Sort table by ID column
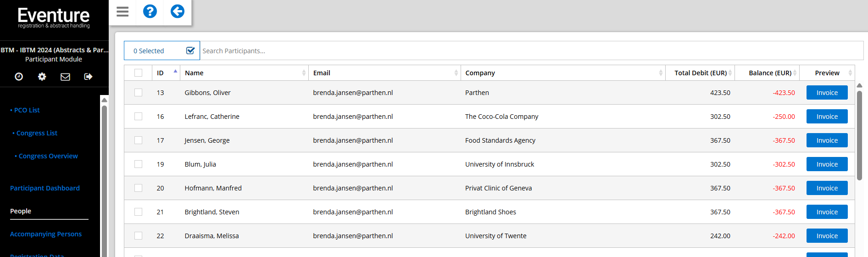Viewport: 868px width, 257px height. 166,73
